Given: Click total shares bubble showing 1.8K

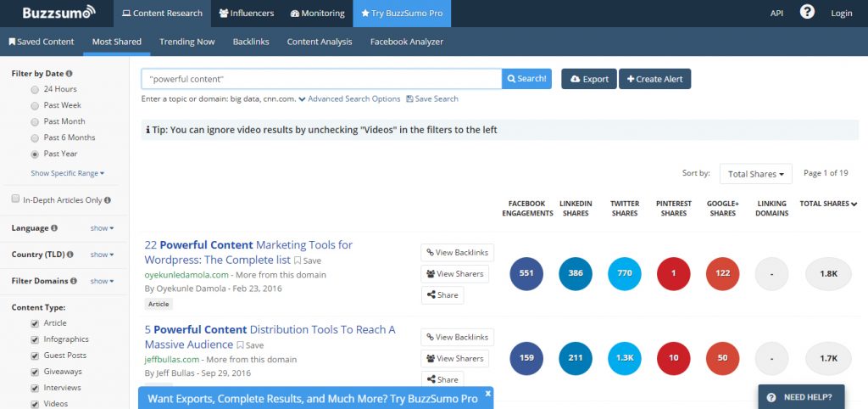Looking at the screenshot, I should [828, 274].
